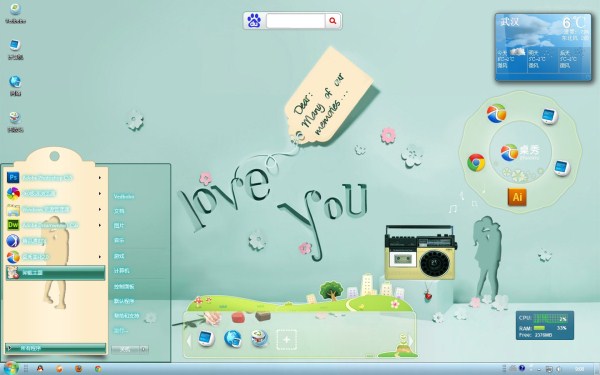Click the upper computer icon in circular launcher
Image resolution: width=600 pixels, height=375 pixels.
click(549, 116)
